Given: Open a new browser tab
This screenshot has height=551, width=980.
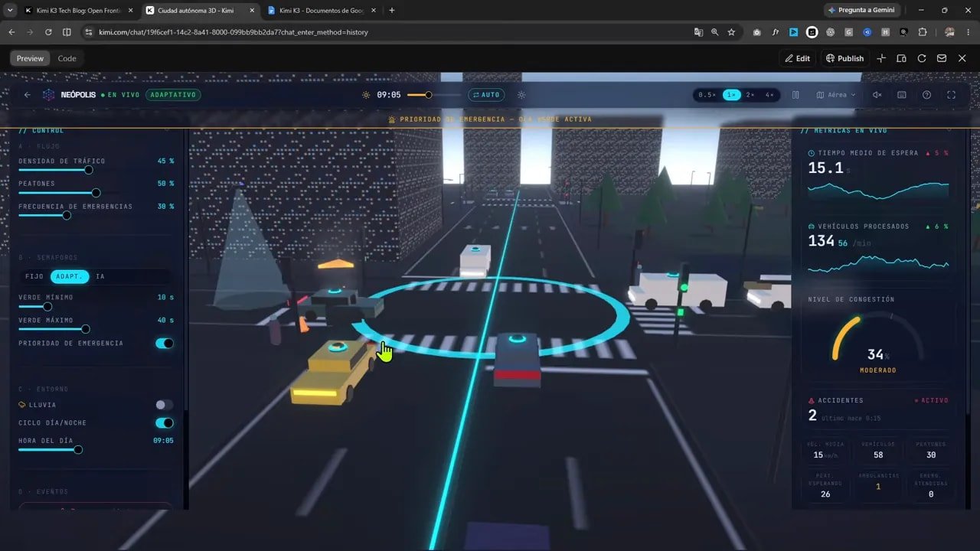Looking at the screenshot, I should (x=392, y=10).
